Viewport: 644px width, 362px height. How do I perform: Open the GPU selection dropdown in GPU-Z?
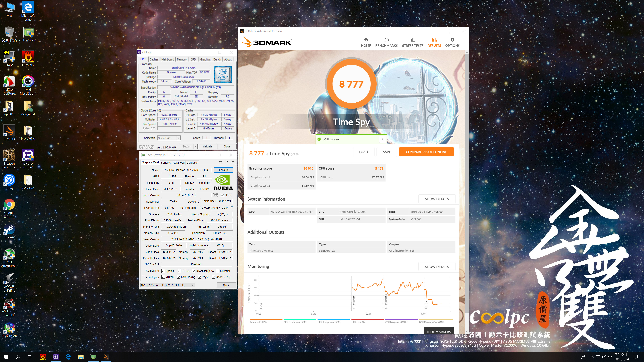(x=167, y=285)
